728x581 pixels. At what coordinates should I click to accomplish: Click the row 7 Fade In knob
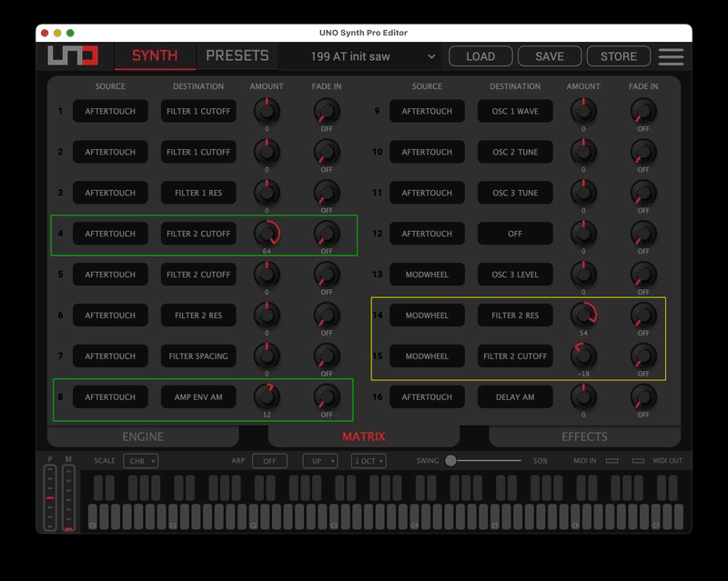point(327,356)
